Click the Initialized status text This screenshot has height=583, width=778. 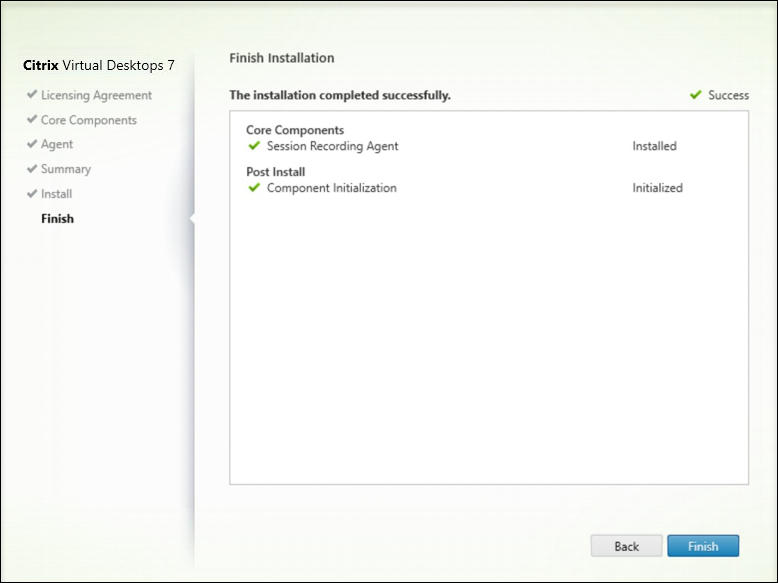coord(657,188)
